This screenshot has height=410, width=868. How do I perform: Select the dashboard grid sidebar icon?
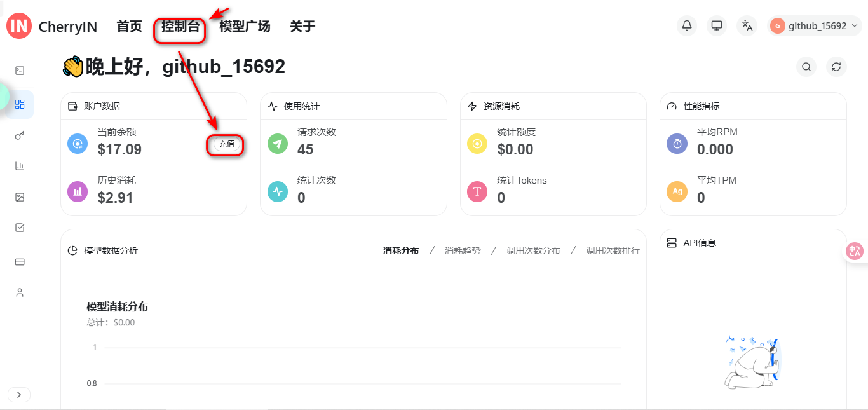pos(20,104)
